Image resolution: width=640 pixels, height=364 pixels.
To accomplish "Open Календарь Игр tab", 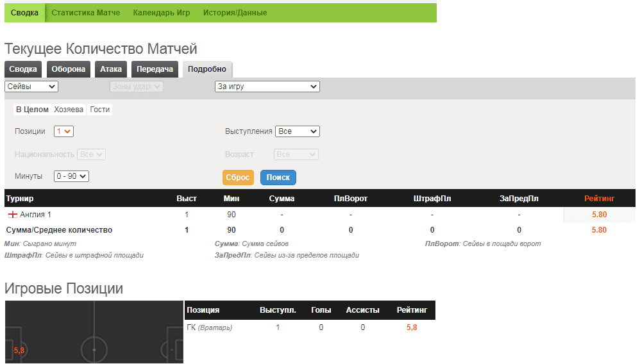I will [x=162, y=13].
